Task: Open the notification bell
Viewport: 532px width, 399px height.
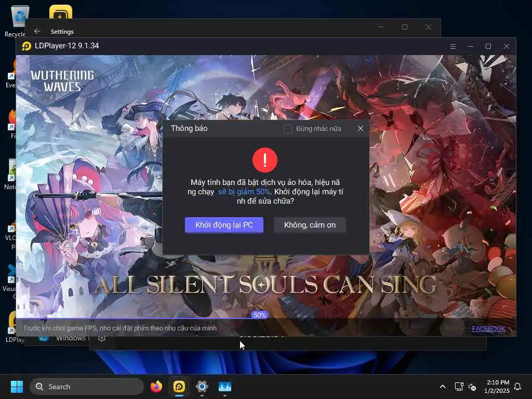Action: point(517,387)
